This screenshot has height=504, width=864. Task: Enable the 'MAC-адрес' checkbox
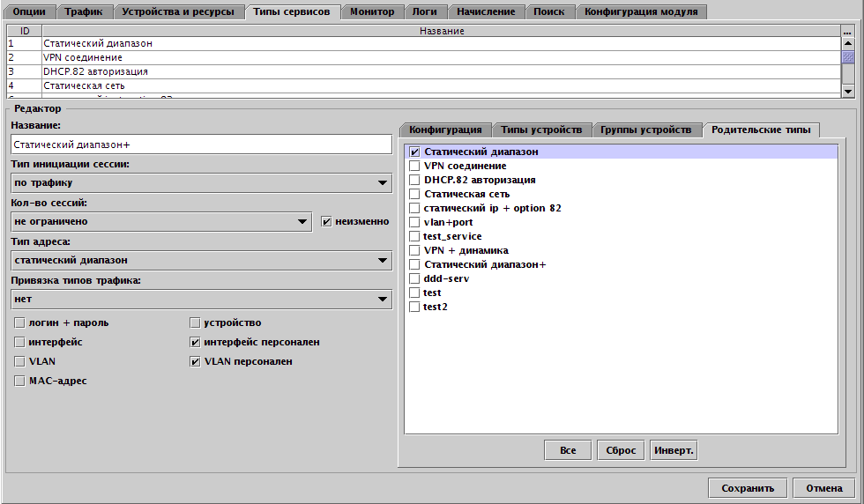point(19,381)
